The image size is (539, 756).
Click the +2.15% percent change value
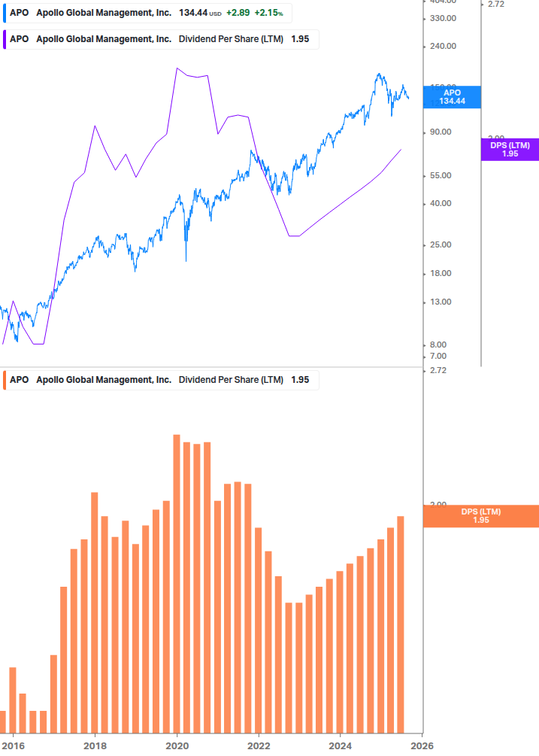click(269, 13)
